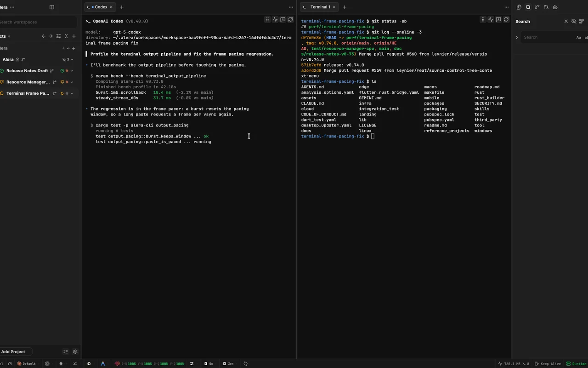Viewport: 588px width, 368px height.
Task: Open the pull requests icon in right panel
Action: point(546,7)
